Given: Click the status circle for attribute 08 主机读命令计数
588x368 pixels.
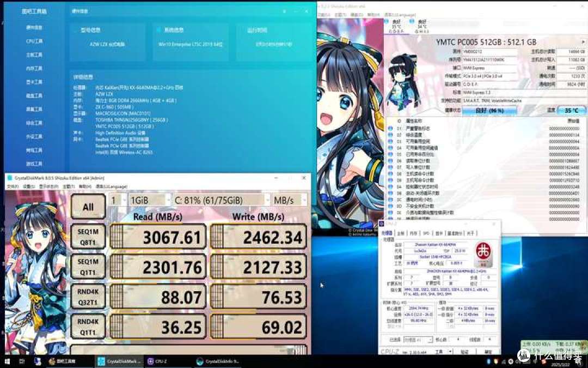Looking at the screenshot, I should click(x=390, y=173).
